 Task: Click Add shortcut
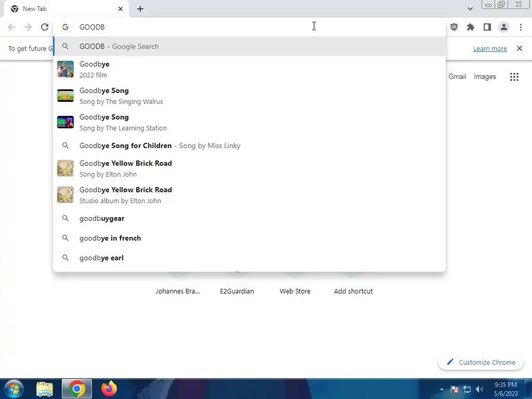(353, 291)
